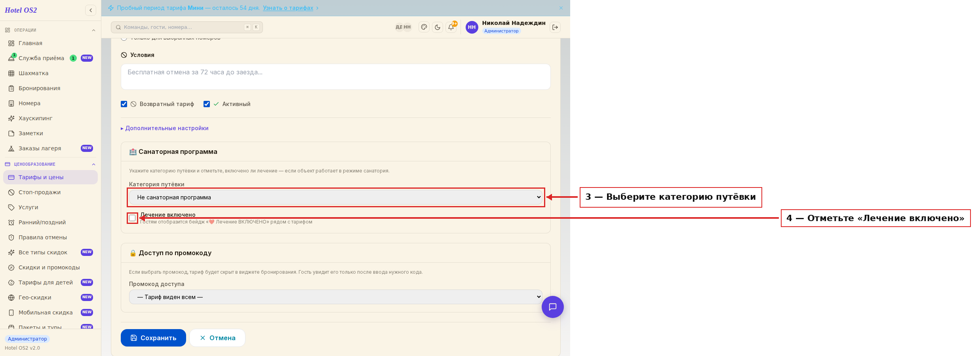
Task: Dismiss the trial period banner
Action: click(x=561, y=8)
